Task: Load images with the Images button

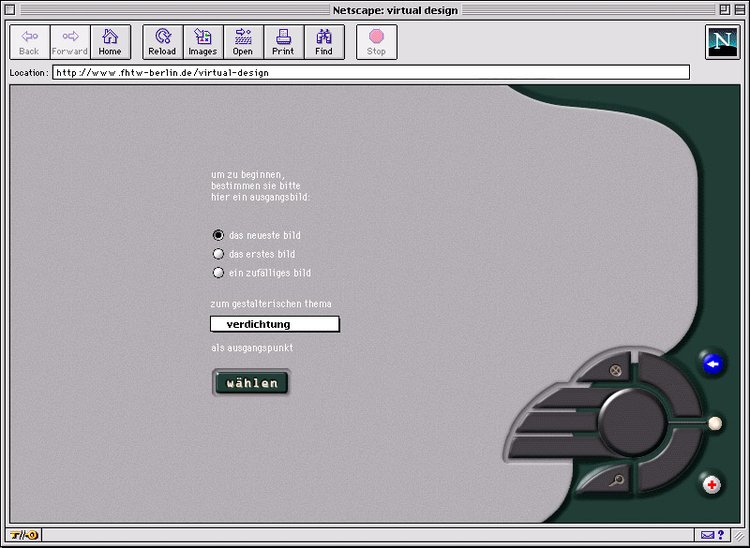Action: (203, 42)
